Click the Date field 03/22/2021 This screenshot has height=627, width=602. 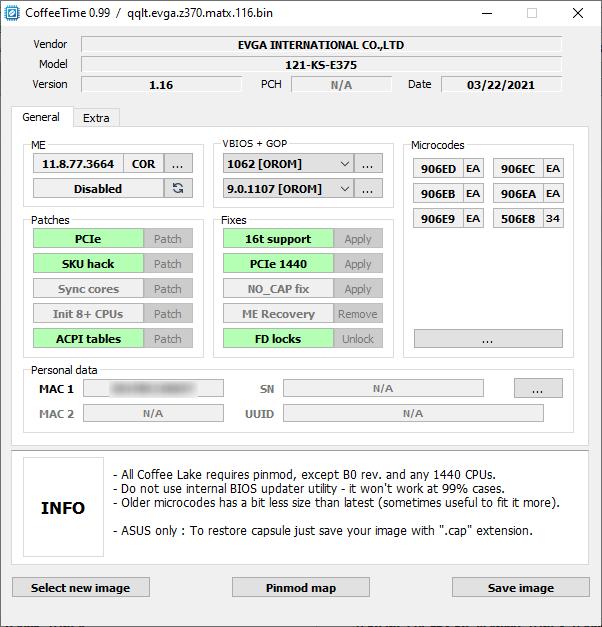(x=501, y=84)
